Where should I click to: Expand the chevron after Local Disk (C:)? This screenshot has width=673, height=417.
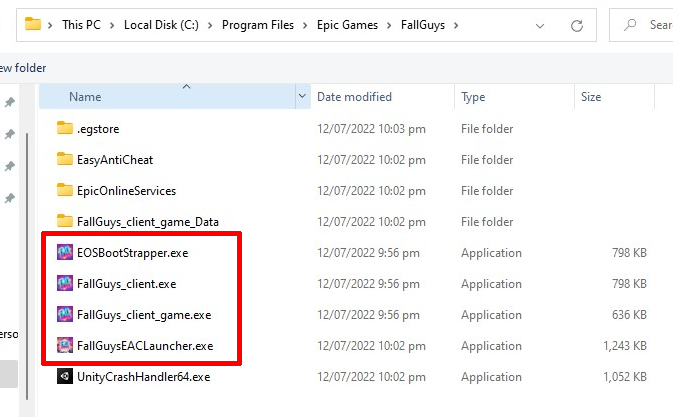coord(210,26)
